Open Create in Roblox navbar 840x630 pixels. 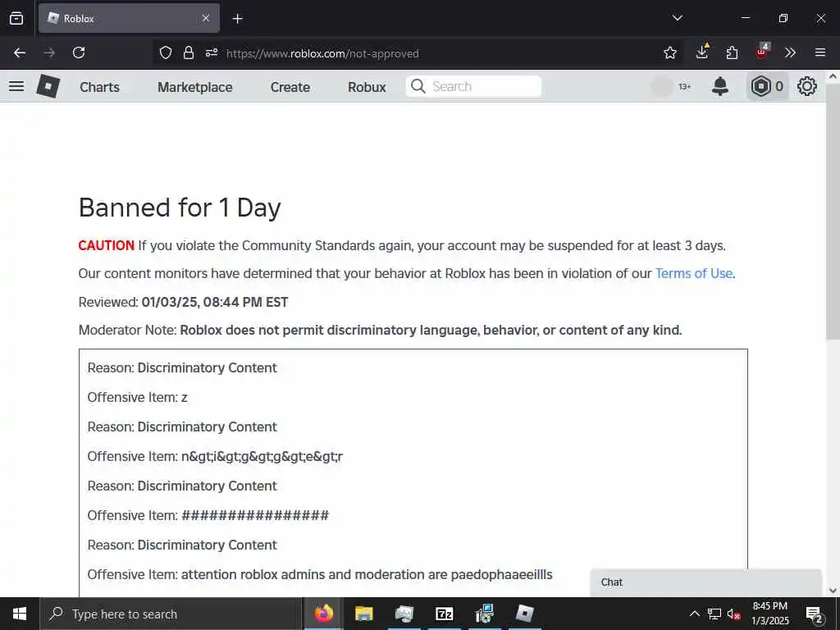point(290,87)
